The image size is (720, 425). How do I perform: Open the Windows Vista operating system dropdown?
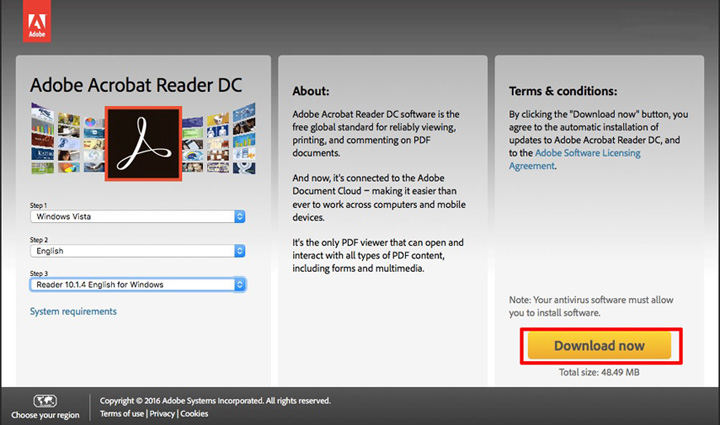[x=137, y=216]
